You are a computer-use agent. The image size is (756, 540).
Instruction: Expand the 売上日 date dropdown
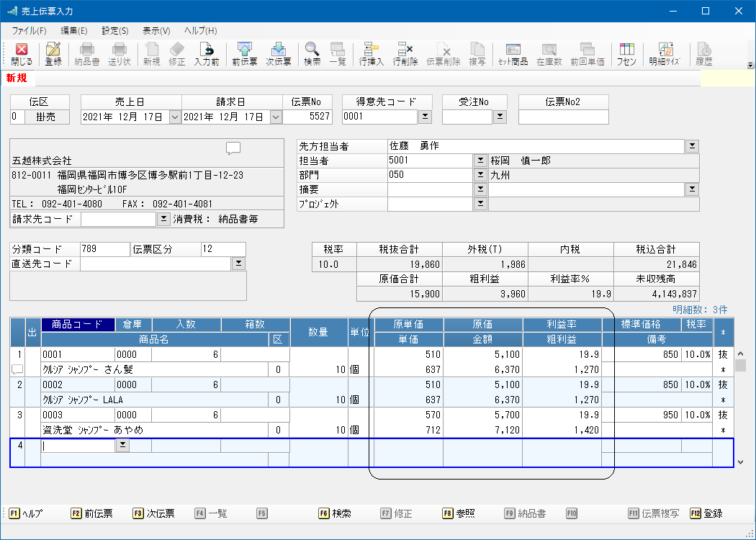174,117
